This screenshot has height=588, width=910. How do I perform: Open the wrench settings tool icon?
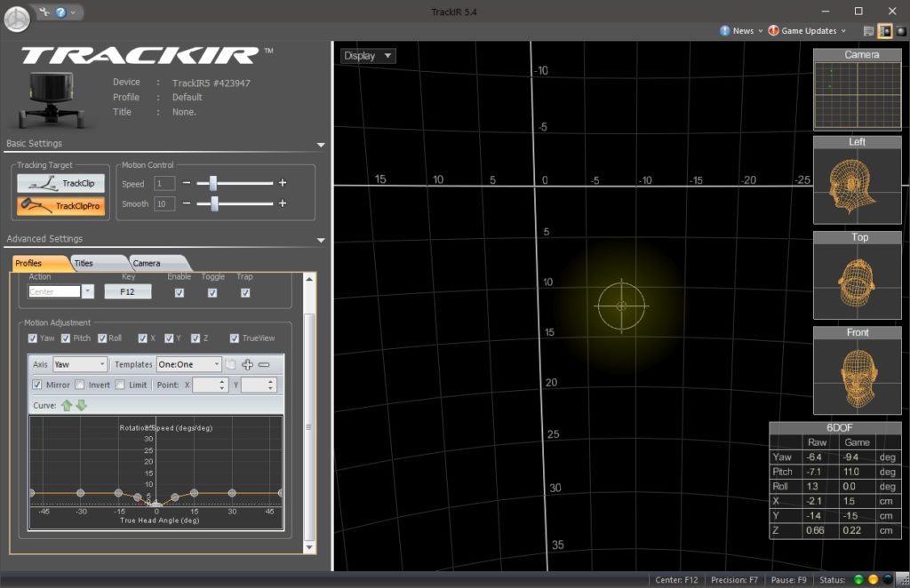[44, 12]
